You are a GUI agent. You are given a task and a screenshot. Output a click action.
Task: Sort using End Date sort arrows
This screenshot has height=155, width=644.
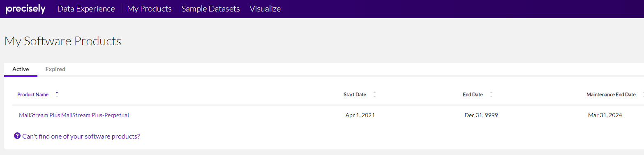[491, 95]
